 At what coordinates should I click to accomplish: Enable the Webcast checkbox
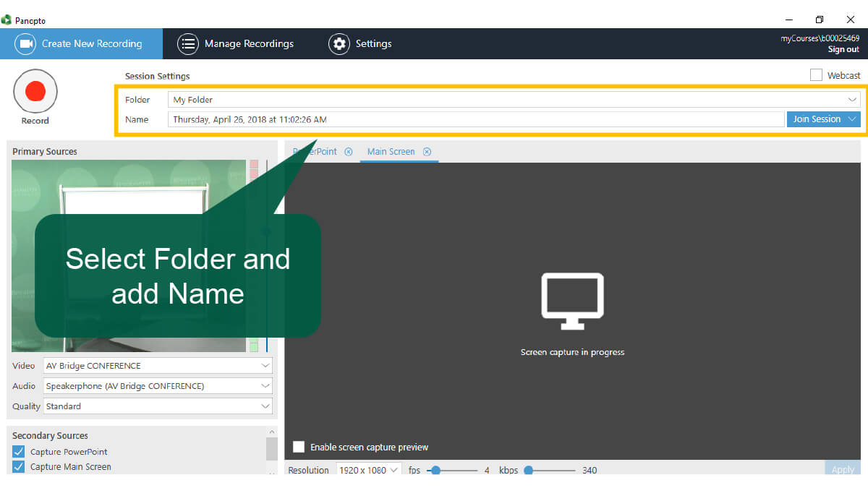[x=816, y=75]
